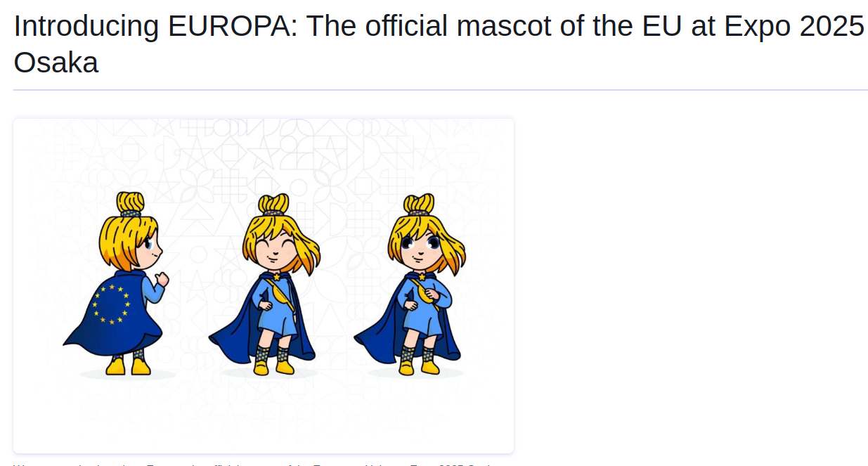Click the hair bun of the right mascot
Viewport: 868px width, 466px height.
(419, 205)
